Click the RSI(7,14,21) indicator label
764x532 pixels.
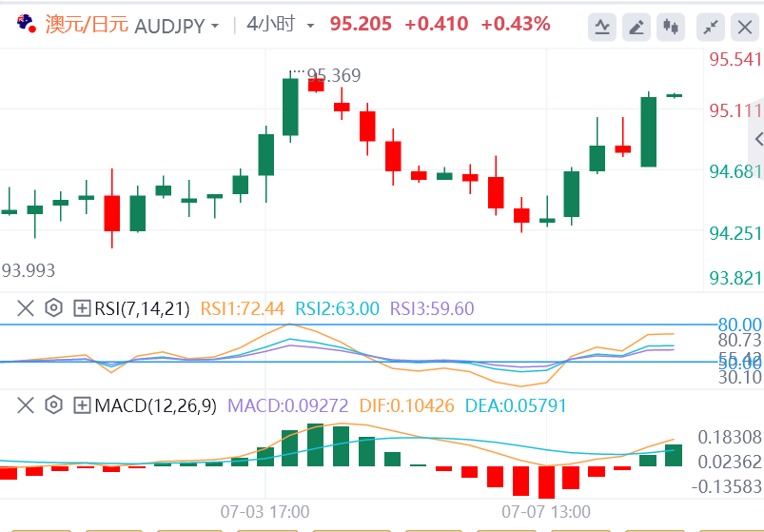pos(143,307)
